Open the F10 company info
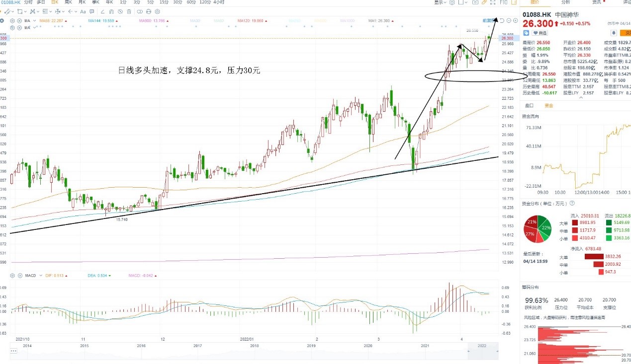The height and width of the screenshot is (364, 631). [503, 2]
